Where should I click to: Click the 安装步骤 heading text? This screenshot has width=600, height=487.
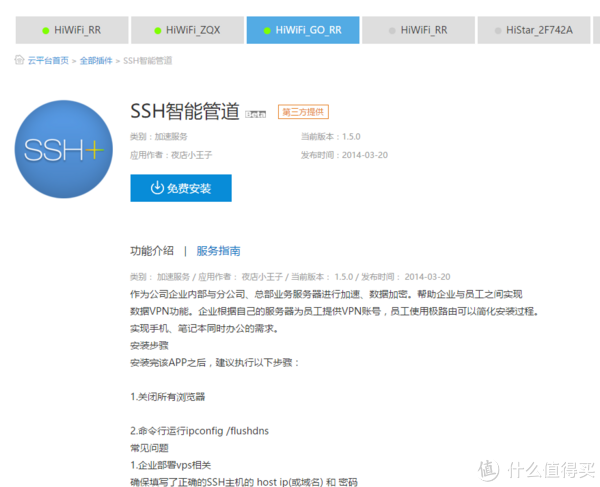(149, 345)
